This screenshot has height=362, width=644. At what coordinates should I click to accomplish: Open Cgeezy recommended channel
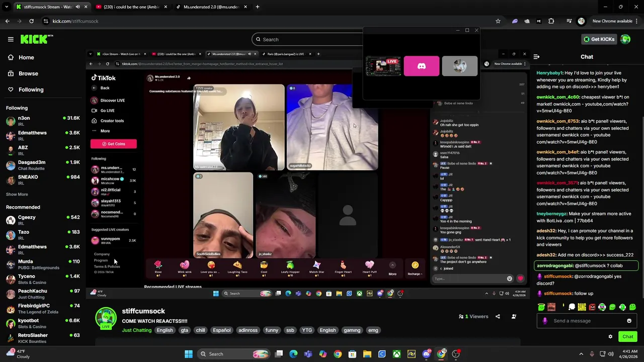(x=43, y=220)
